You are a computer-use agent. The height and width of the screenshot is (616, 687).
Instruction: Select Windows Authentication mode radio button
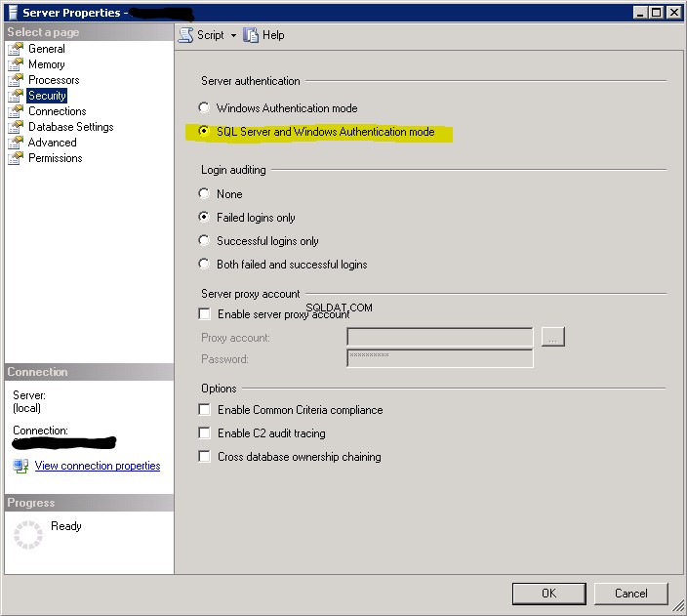point(204,107)
